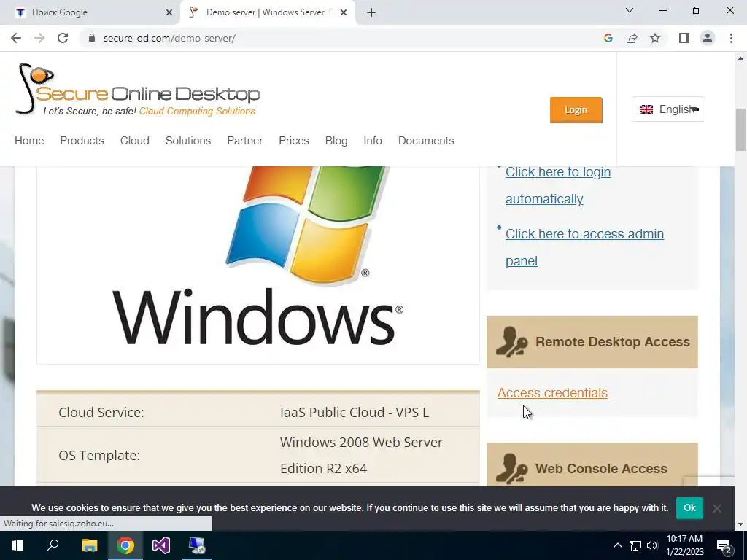Click the share page icon
Viewport: 747px width, 560px height.
pyautogui.click(x=632, y=38)
